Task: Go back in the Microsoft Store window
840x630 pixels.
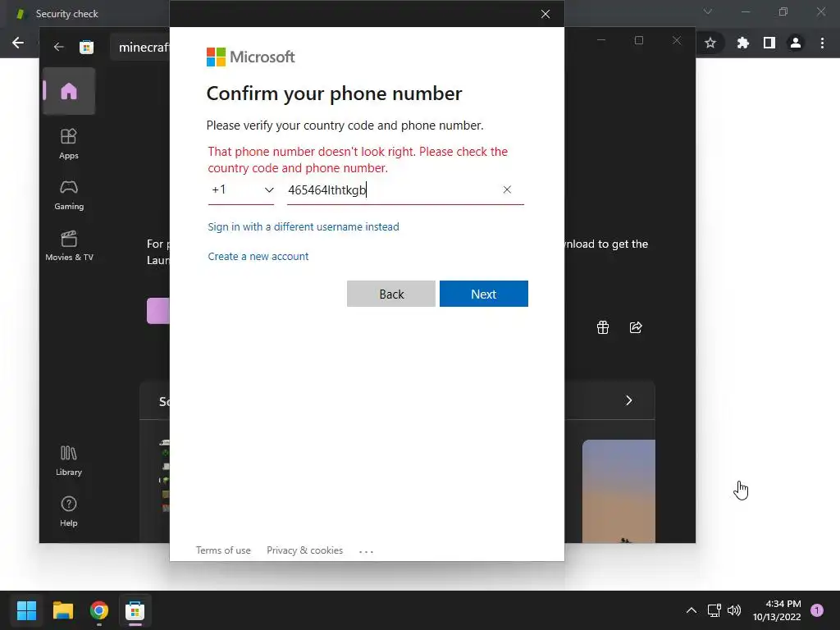Action: pos(58,47)
